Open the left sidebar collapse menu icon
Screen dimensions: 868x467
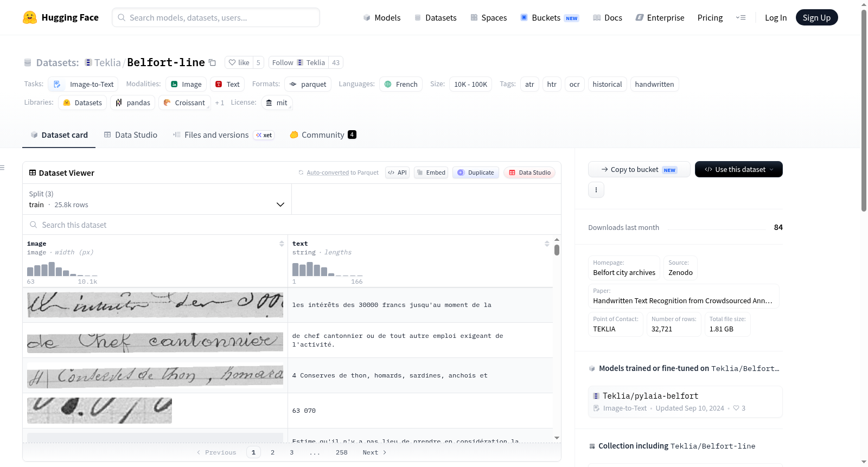3,168
